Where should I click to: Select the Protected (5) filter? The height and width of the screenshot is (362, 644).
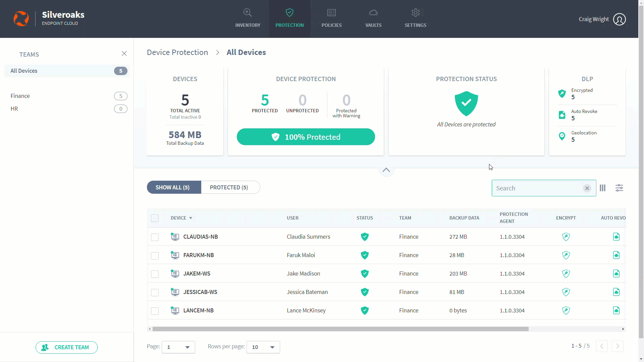230,187
